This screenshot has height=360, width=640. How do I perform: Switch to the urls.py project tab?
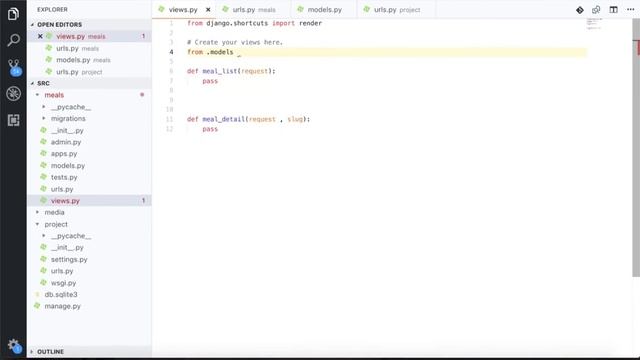click(x=397, y=9)
